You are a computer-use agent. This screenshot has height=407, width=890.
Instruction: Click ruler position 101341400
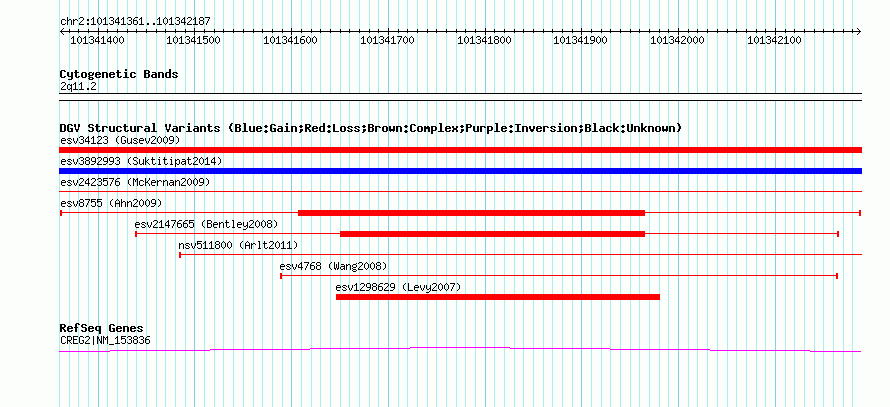tap(97, 40)
